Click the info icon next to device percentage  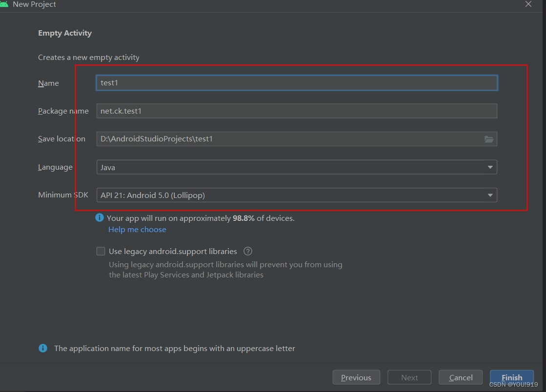99,218
